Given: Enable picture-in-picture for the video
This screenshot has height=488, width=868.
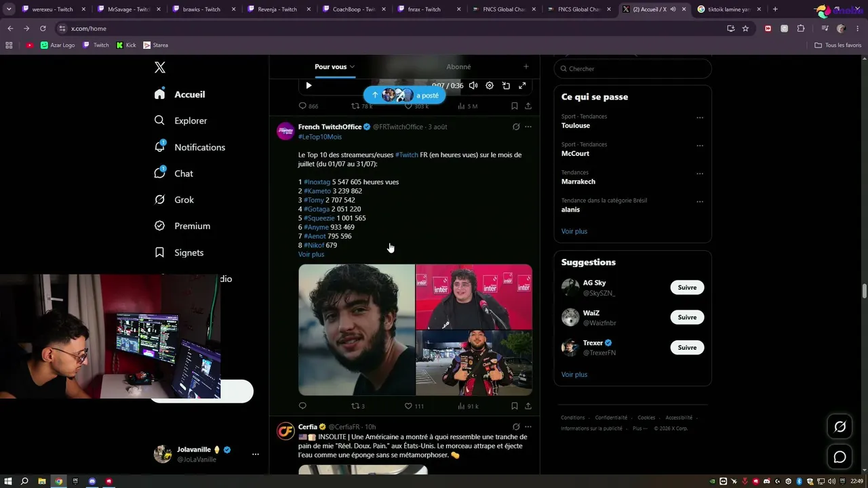Looking at the screenshot, I should tap(506, 85).
